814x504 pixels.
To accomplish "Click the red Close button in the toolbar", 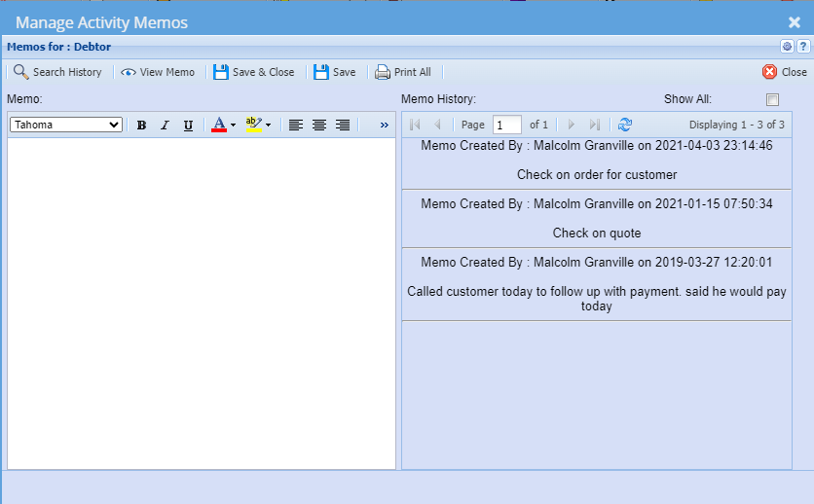I will click(784, 72).
